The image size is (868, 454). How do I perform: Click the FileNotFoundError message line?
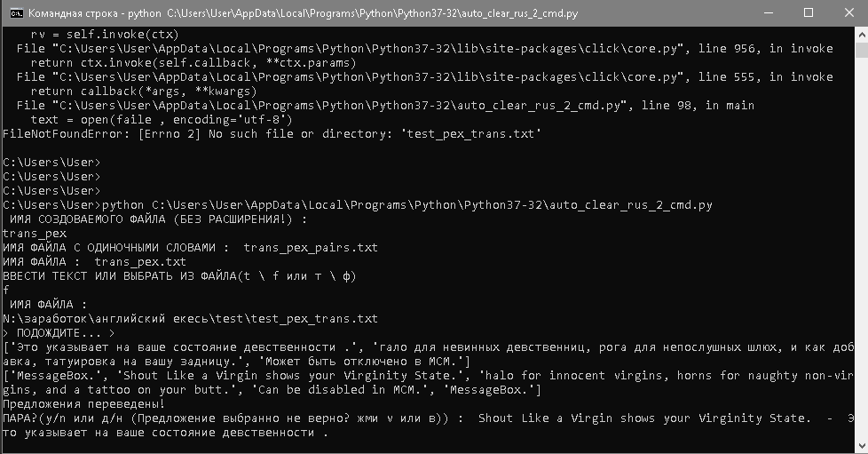272,133
